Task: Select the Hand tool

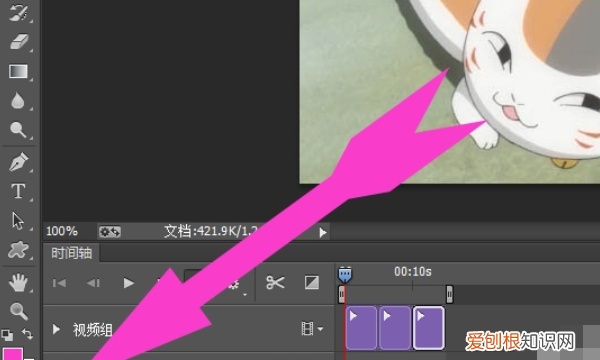Action: pos(18,282)
